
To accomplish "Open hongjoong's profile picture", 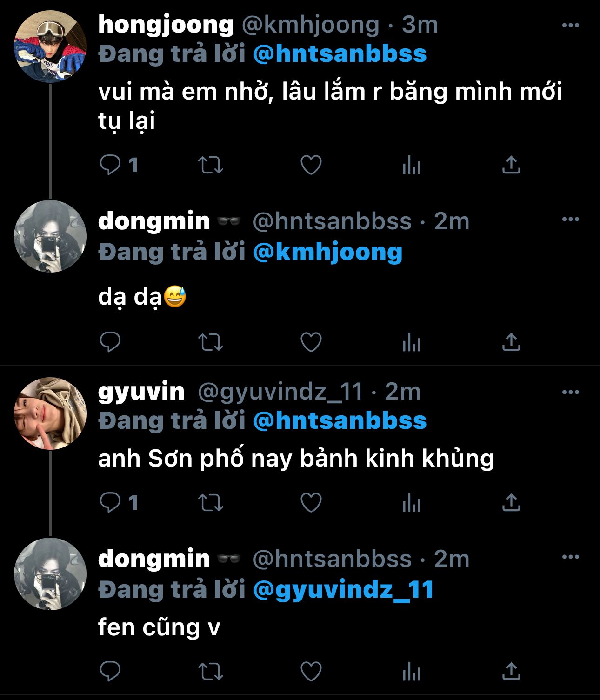I will tap(51, 47).
